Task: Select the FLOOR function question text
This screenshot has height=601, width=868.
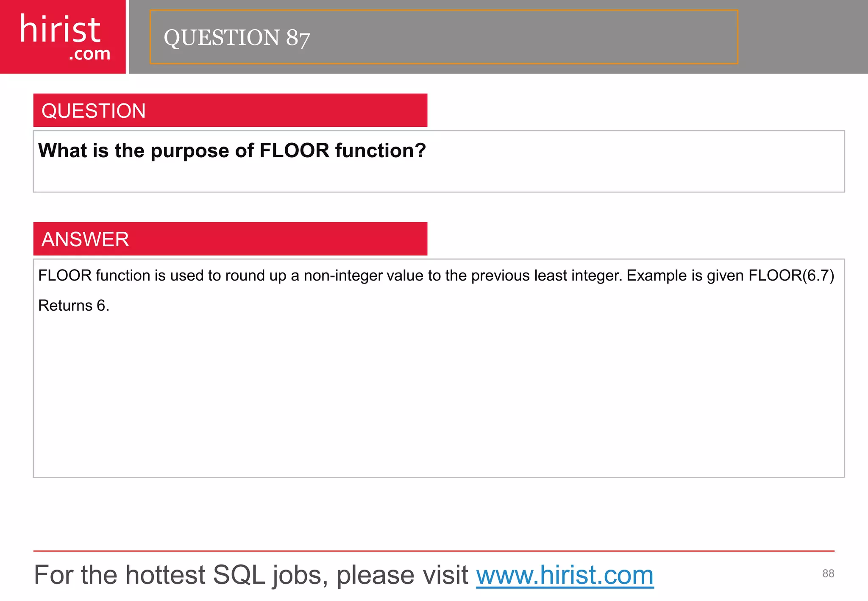Action: point(232,151)
